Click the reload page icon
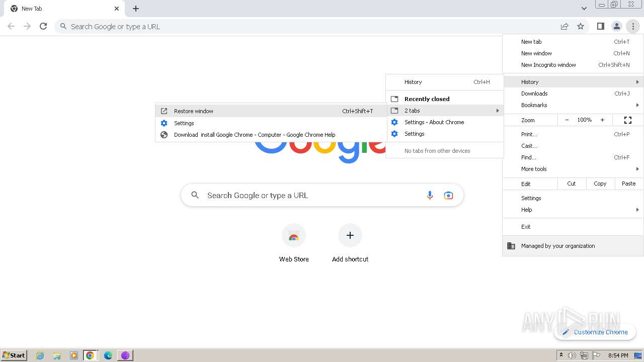The width and height of the screenshot is (644, 362). (43, 26)
